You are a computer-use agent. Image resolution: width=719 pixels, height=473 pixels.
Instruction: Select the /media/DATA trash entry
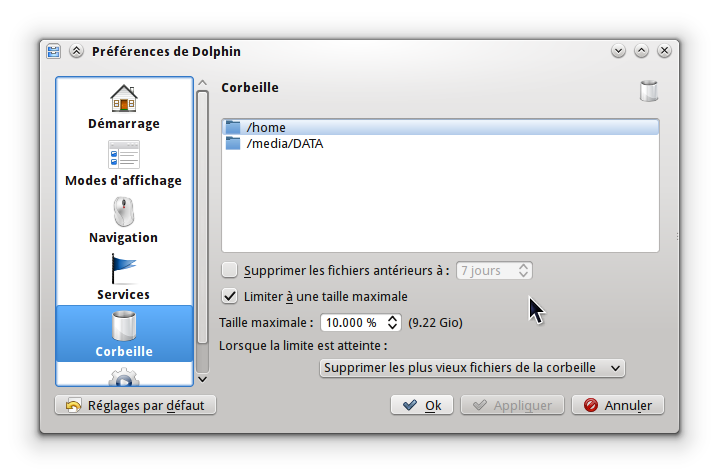(x=440, y=143)
